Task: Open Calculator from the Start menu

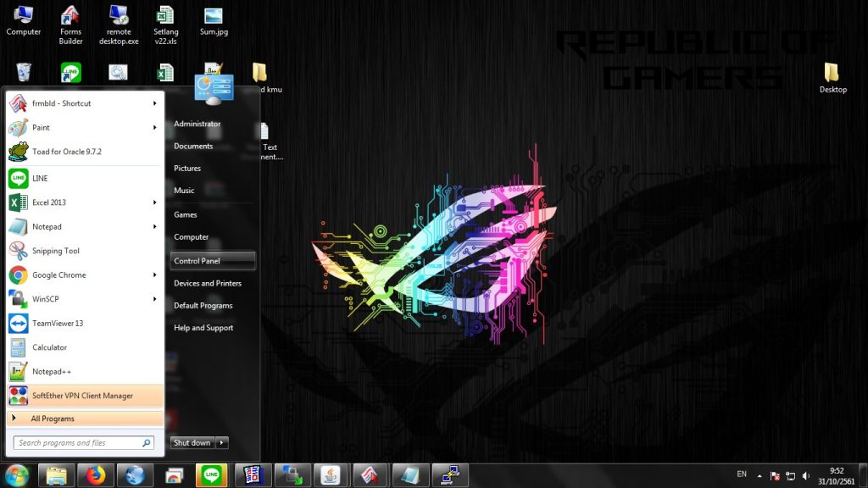Action: (x=86, y=347)
